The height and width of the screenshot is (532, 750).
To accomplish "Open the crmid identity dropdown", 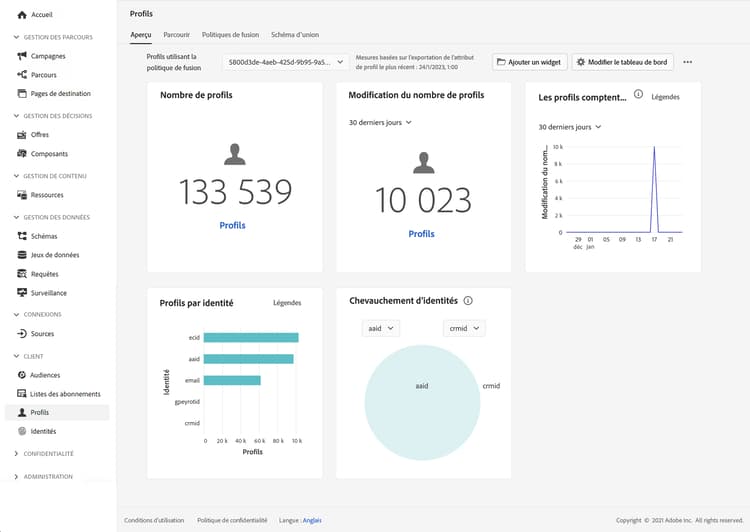I will (x=464, y=328).
